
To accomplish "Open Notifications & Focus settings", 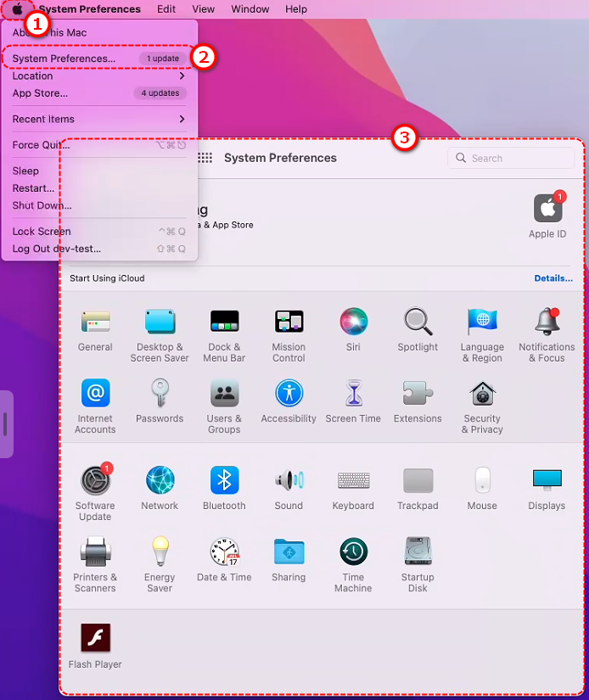I will [547, 335].
